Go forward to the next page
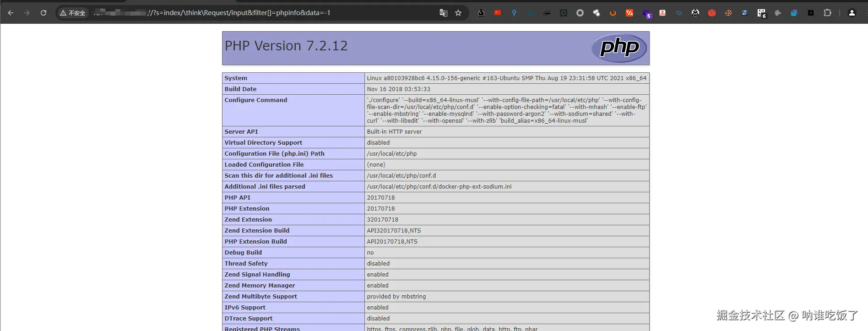This screenshot has height=331, width=868. click(27, 13)
